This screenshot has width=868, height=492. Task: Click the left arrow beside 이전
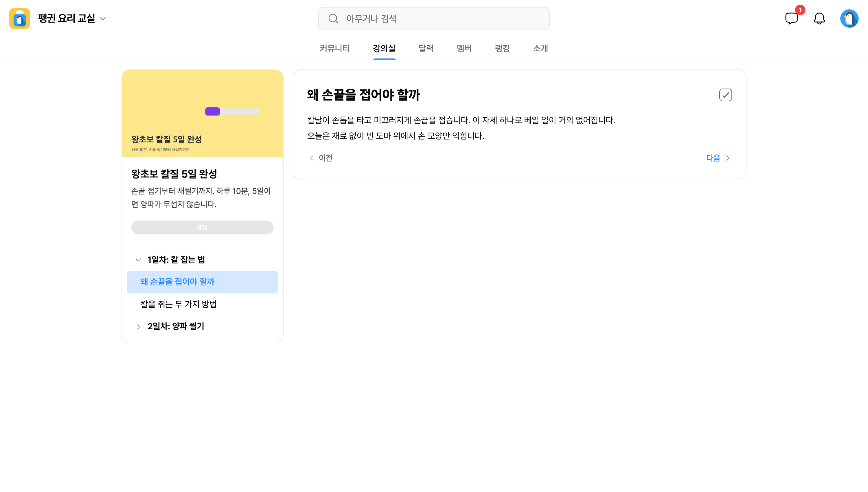pyautogui.click(x=312, y=158)
